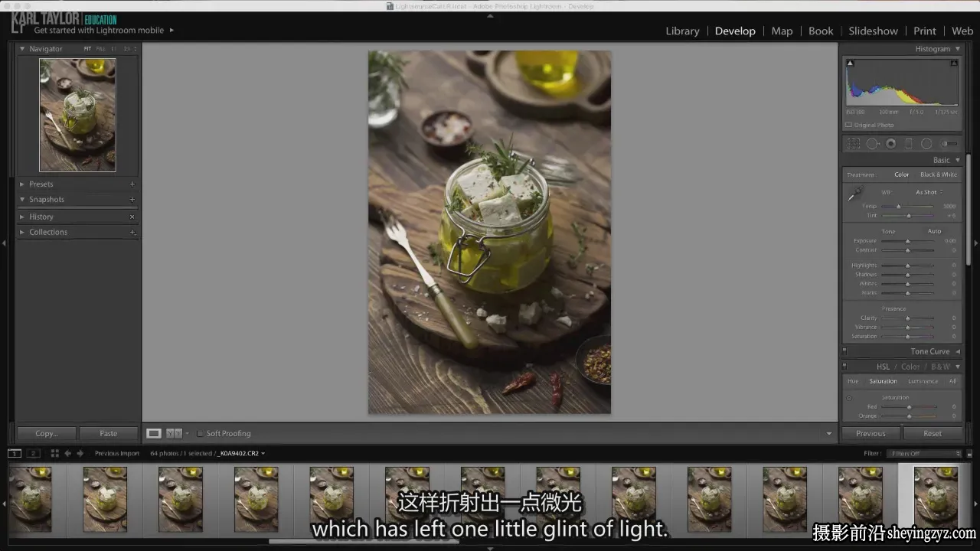Open the Slideshow module
The image size is (980, 551).
pos(873,31)
